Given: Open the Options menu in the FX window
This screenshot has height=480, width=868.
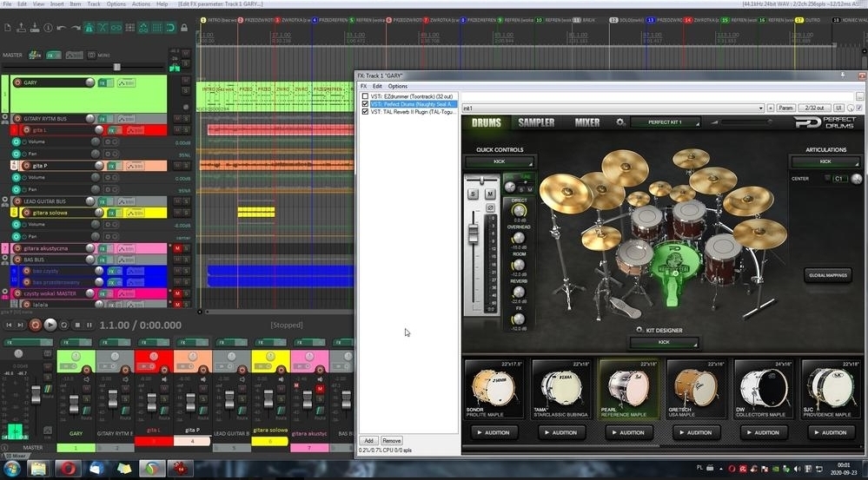Looking at the screenshot, I should pos(398,86).
